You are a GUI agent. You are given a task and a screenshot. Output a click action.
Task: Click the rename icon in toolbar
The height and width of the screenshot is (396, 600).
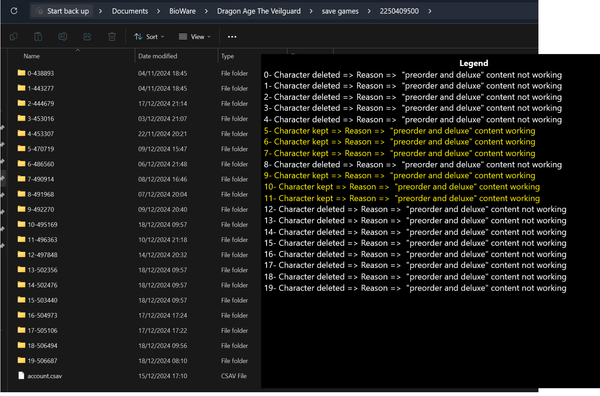63,37
